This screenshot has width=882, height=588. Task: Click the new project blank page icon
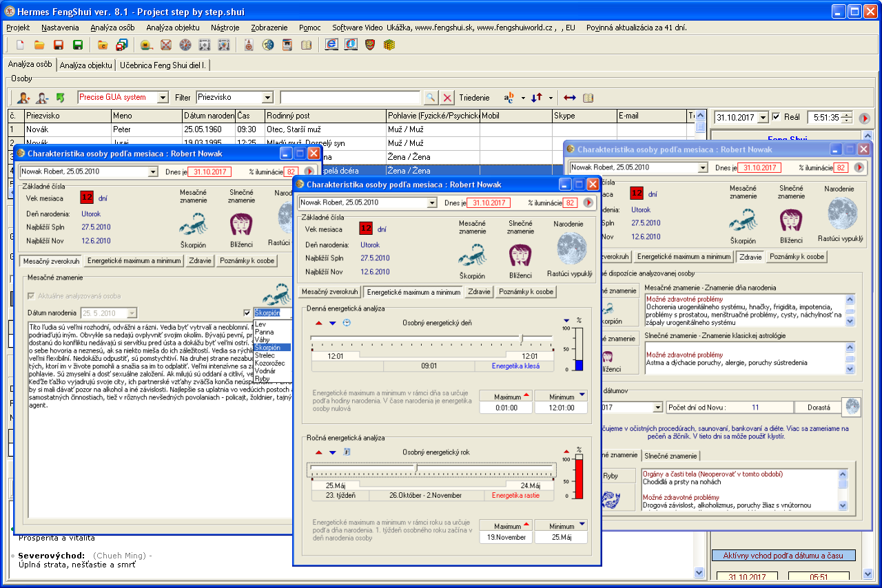click(20, 45)
